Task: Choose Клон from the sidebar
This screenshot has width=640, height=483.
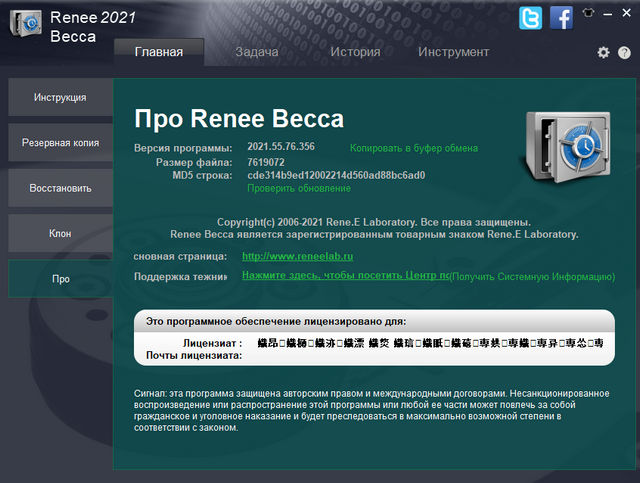Action: tap(60, 233)
